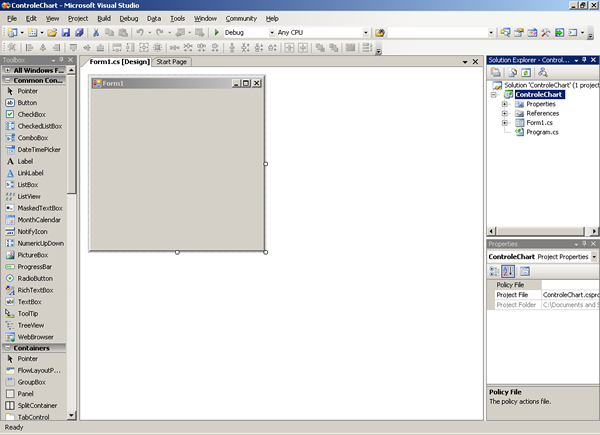The width and height of the screenshot is (600, 435).
Task: Expand the Form1.cs node in tree
Action: [x=505, y=123]
